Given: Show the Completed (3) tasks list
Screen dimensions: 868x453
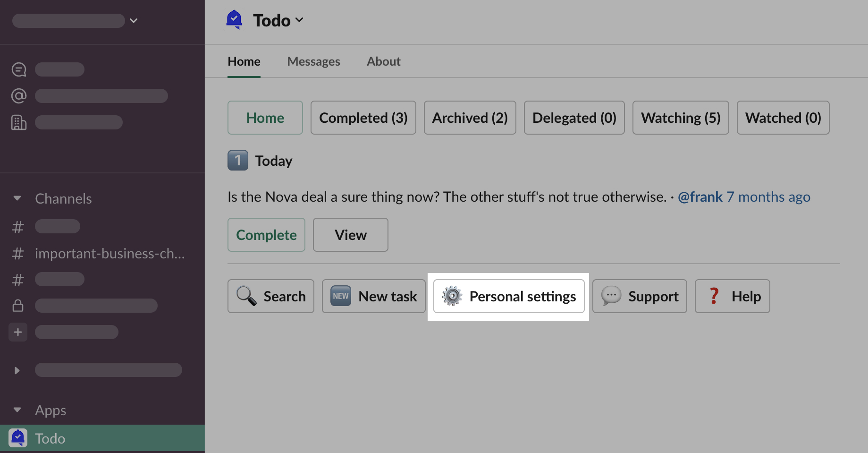Looking at the screenshot, I should [363, 118].
